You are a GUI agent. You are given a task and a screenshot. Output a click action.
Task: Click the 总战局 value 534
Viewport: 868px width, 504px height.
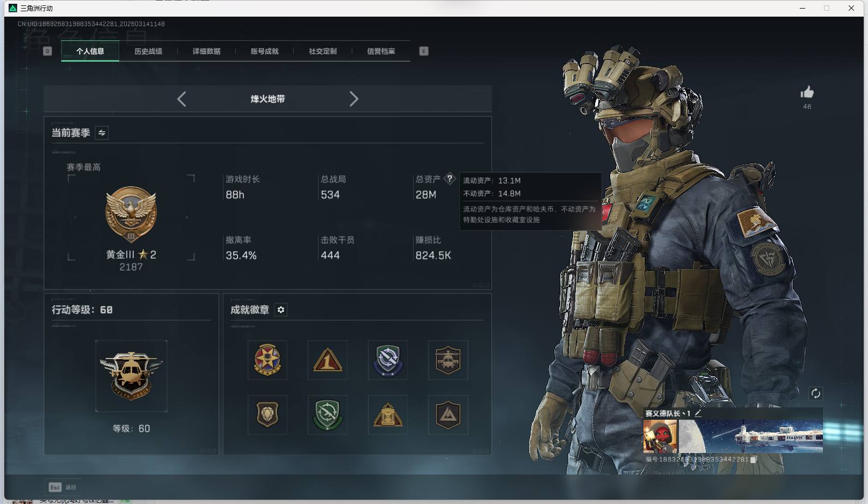pyautogui.click(x=330, y=195)
